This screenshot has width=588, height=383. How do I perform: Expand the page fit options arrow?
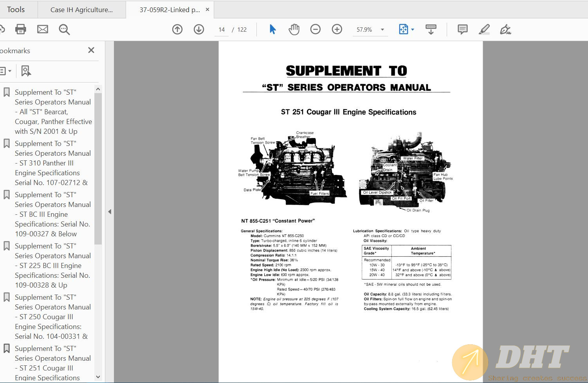click(413, 29)
